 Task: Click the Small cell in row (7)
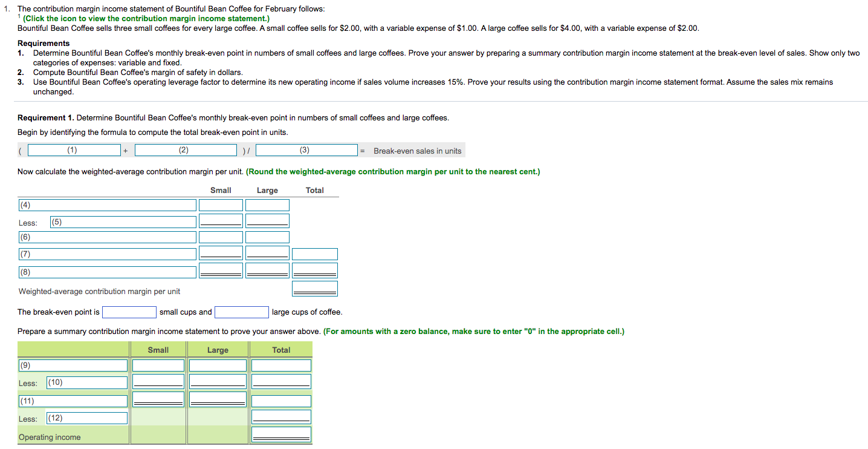(x=221, y=253)
